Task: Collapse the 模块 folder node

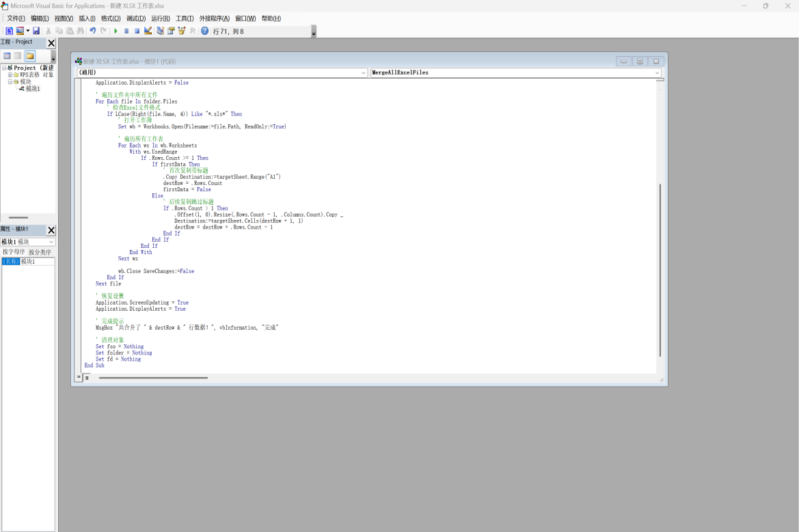Action: click(x=10, y=81)
